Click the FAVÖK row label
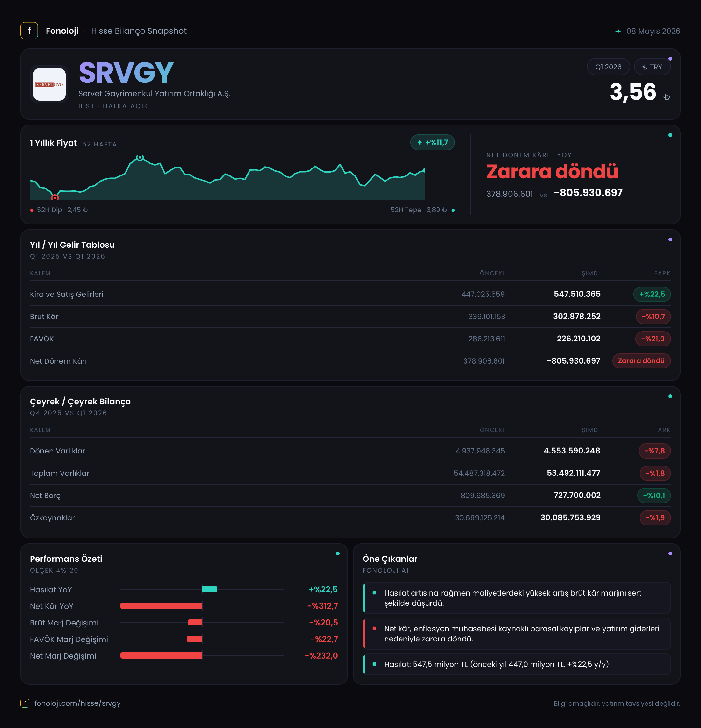 (42, 339)
